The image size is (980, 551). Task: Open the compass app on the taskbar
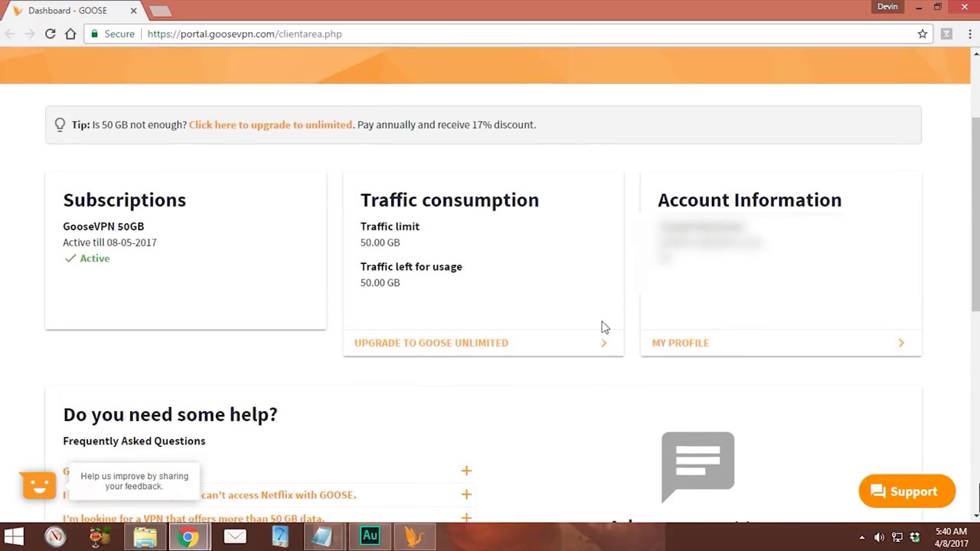point(54,536)
